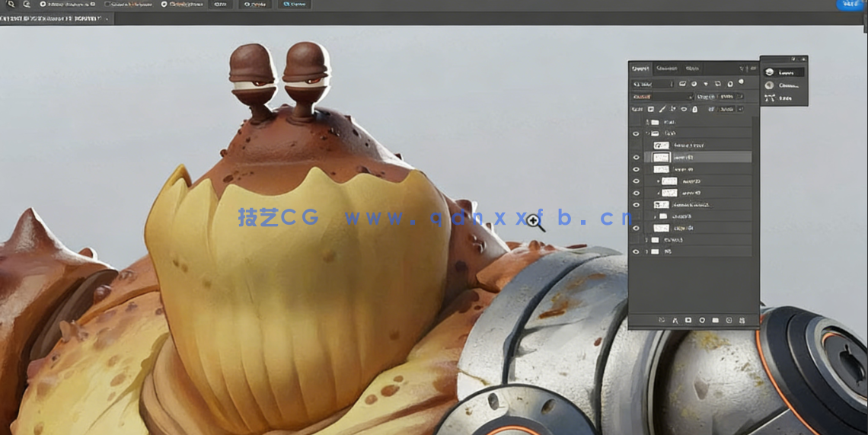
Task: Open the Layers panel options menu
Action: coord(754,68)
